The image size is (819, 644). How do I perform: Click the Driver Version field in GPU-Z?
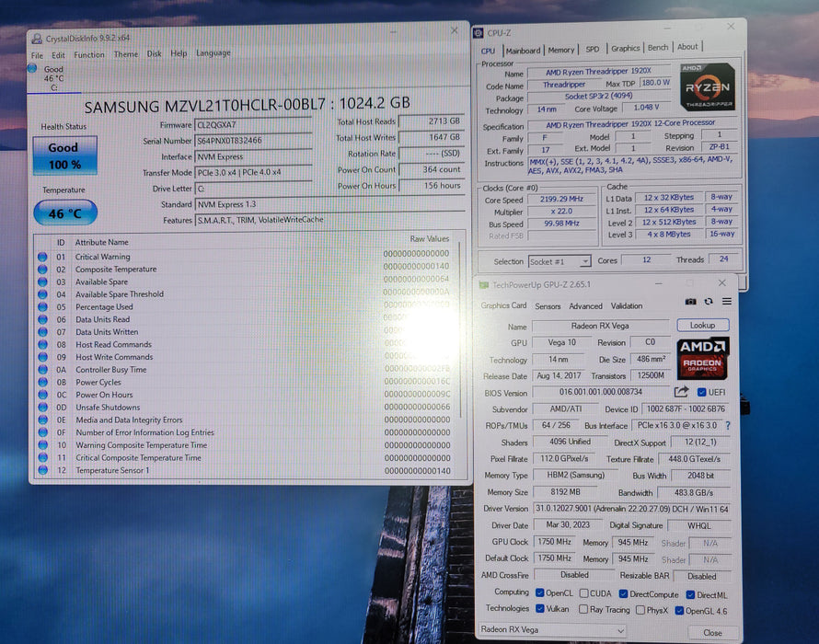[x=632, y=509]
